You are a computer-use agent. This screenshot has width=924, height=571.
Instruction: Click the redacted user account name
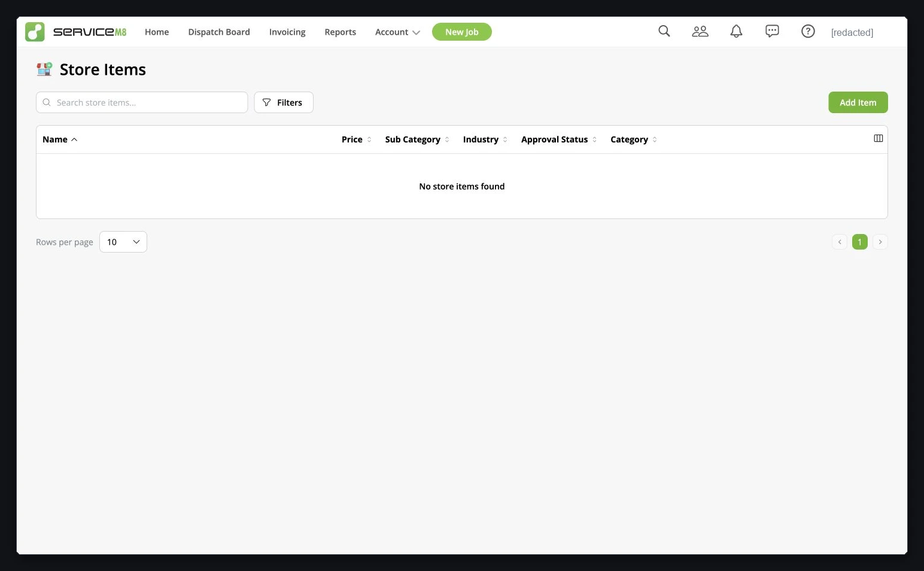pos(852,32)
